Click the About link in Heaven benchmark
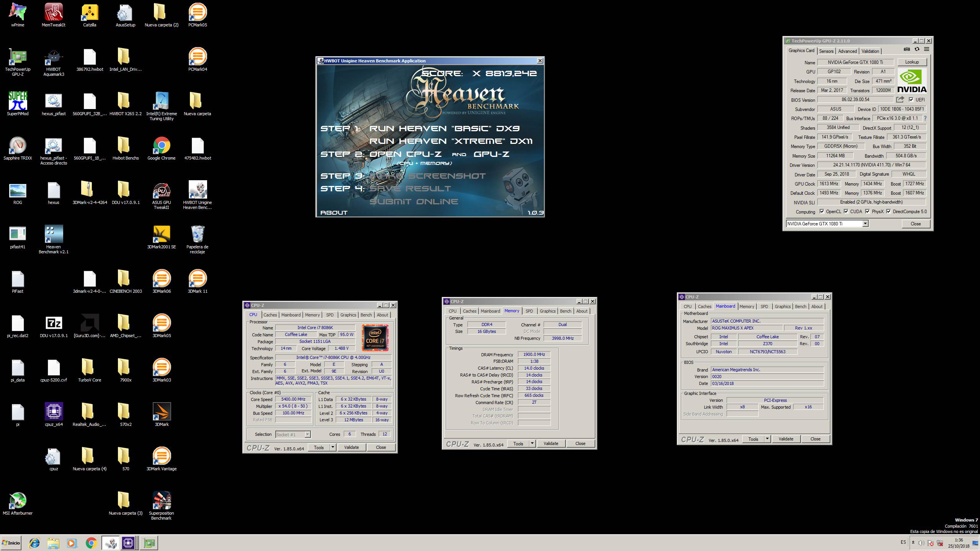This screenshot has height=551, width=980. tap(334, 213)
